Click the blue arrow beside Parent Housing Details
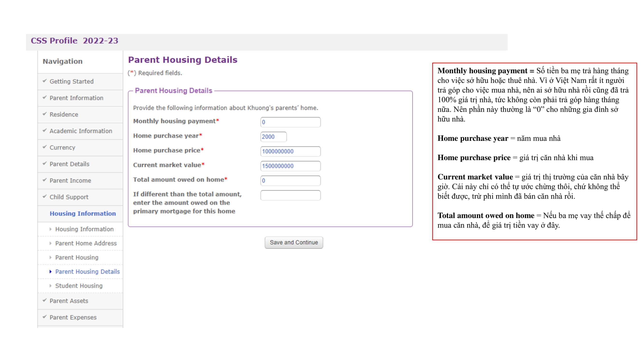644x362 pixels. click(51, 271)
